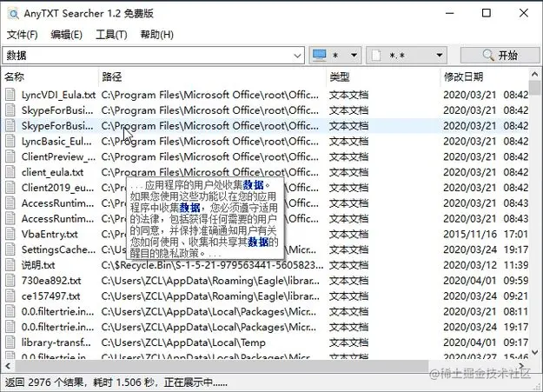
Task: Sort results by 类型 column header
Action: pyautogui.click(x=383, y=76)
